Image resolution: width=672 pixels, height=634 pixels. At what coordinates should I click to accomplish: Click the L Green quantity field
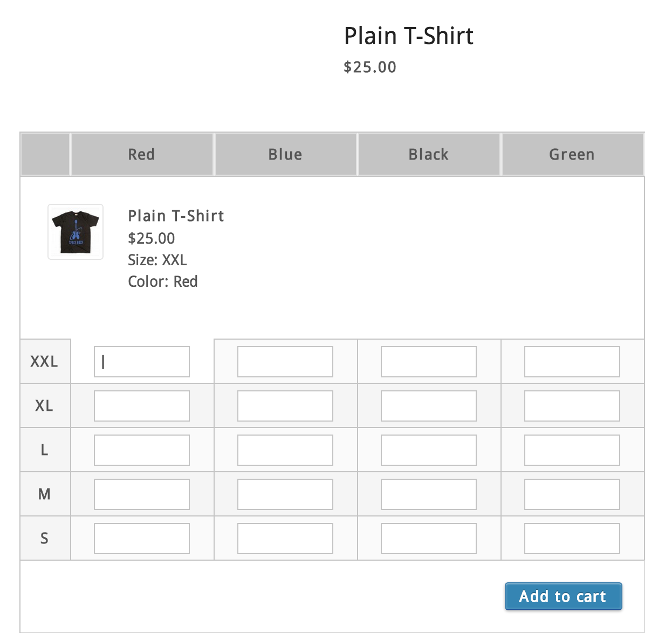572,450
